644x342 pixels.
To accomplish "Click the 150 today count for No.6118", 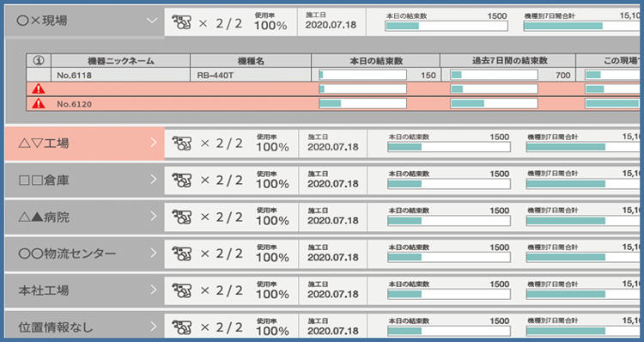I will tap(428, 76).
